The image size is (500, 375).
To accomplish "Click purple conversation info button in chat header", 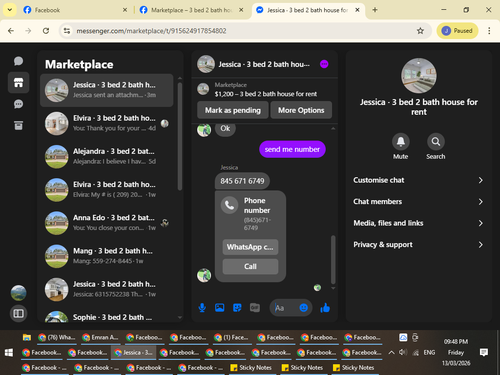I will 324,64.
